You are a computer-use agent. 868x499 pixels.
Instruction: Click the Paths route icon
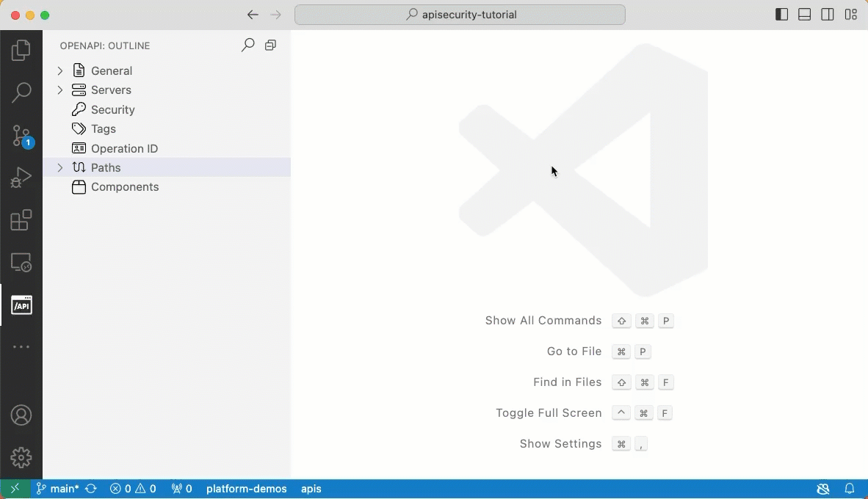pyautogui.click(x=79, y=167)
